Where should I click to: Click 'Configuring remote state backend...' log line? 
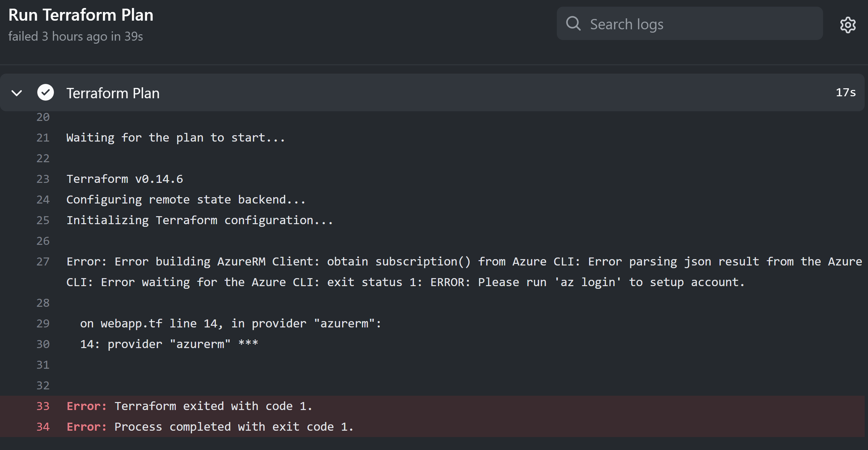pyautogui.click(x=186, y=200)
